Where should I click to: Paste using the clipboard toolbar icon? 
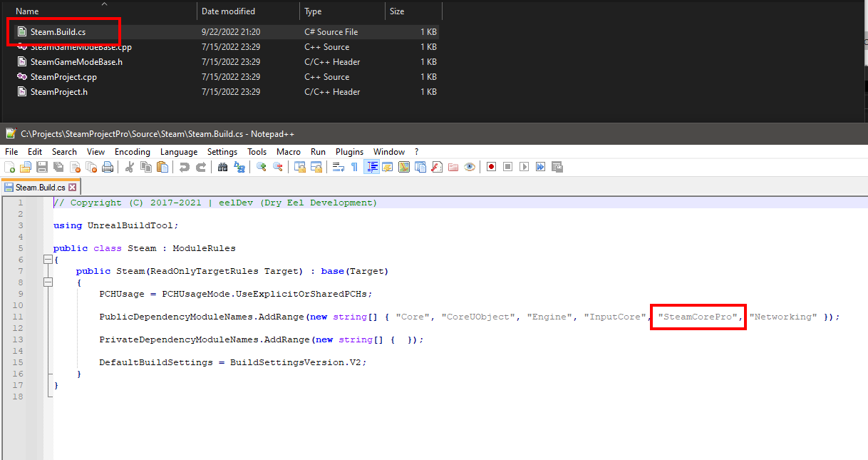162,167
